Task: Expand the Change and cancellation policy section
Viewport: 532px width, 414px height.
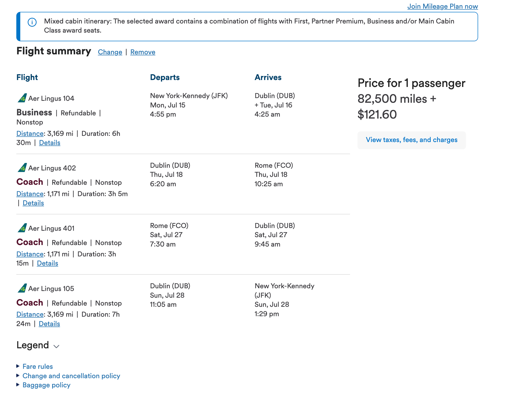Action: click(x=71, y=376)
